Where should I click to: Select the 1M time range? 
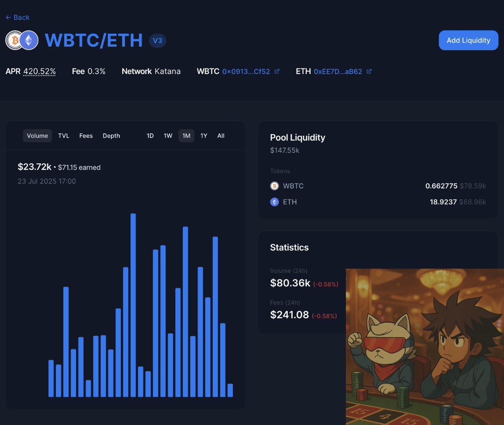pos(186,136)
